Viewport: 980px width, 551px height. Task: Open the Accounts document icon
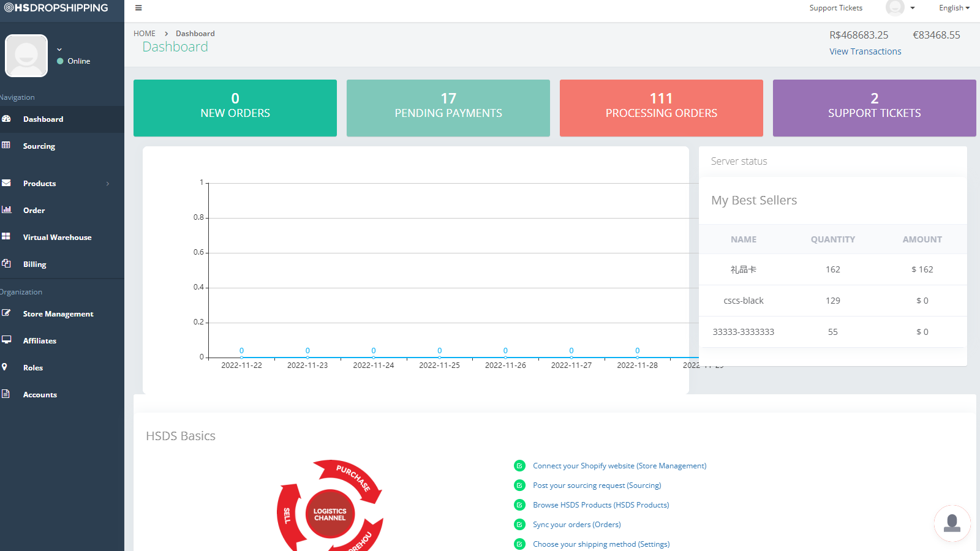coord(6,394)
